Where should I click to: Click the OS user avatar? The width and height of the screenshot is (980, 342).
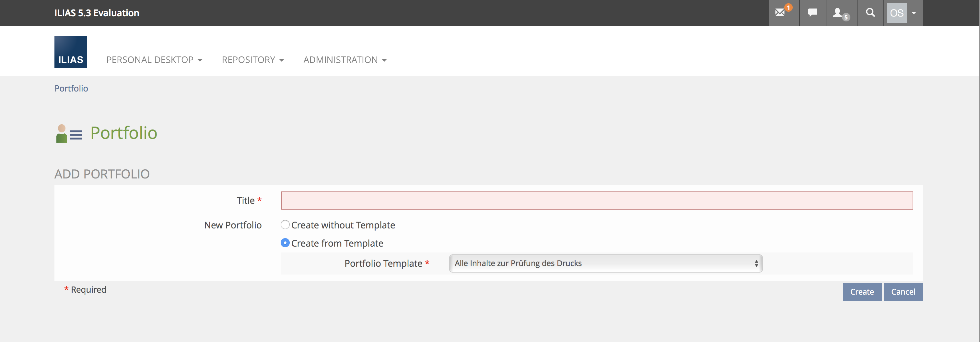coord(896,13)
